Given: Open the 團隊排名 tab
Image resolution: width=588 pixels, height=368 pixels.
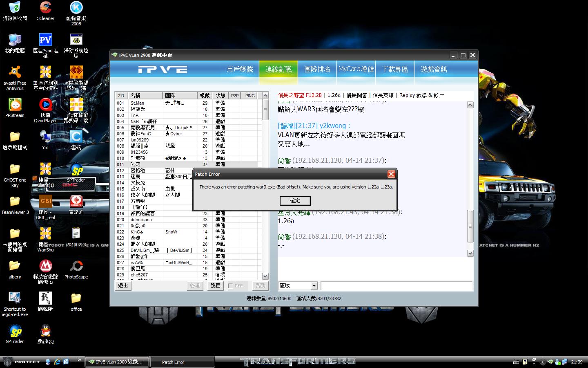Looking at the screenshot, I should tap(317, 70).
